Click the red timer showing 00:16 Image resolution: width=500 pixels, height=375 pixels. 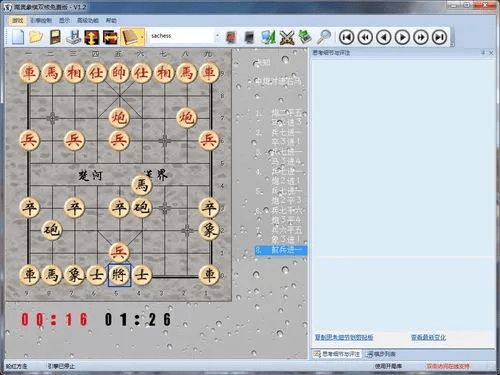54,319
